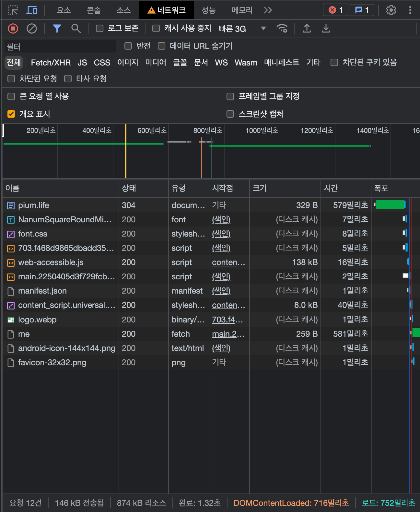Open DevTools three-dot menu

coord(410,10)
